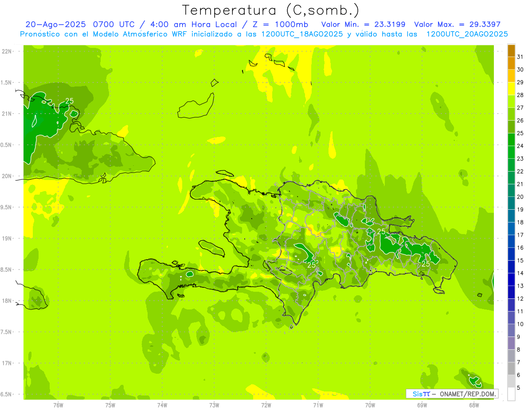Screen dimensions: 532x411
Task: Click the 17N latitude axis label
Action: 8,363
